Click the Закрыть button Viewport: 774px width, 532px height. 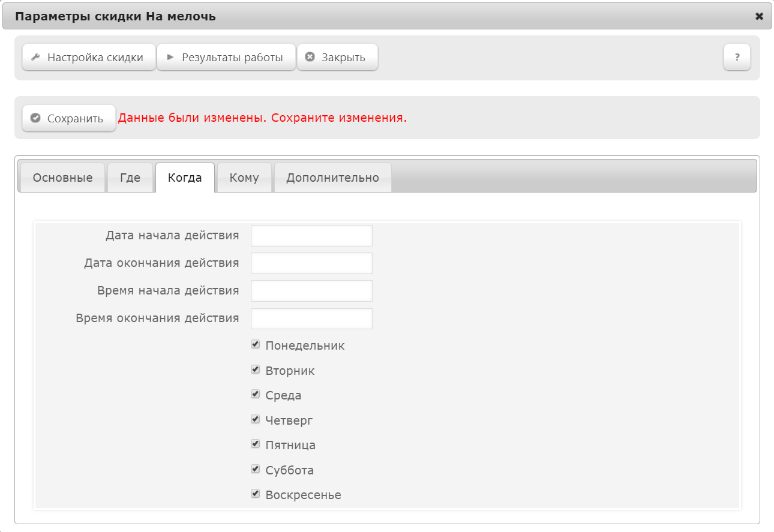(337, 58)
